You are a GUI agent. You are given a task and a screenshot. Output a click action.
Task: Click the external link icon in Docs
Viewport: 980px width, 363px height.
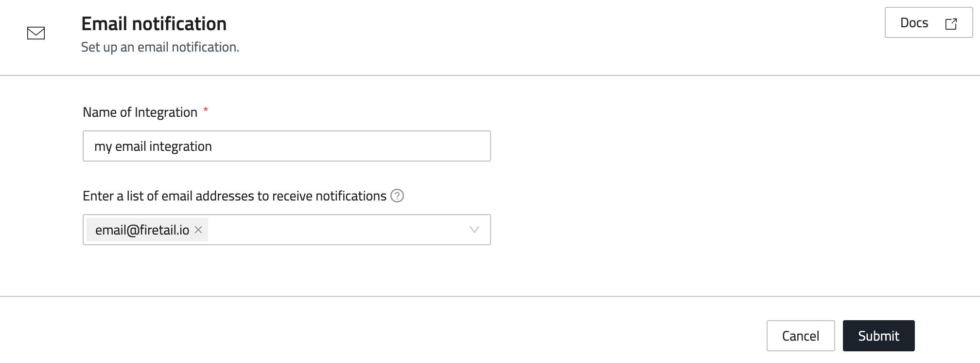click(x=951, y=23)
